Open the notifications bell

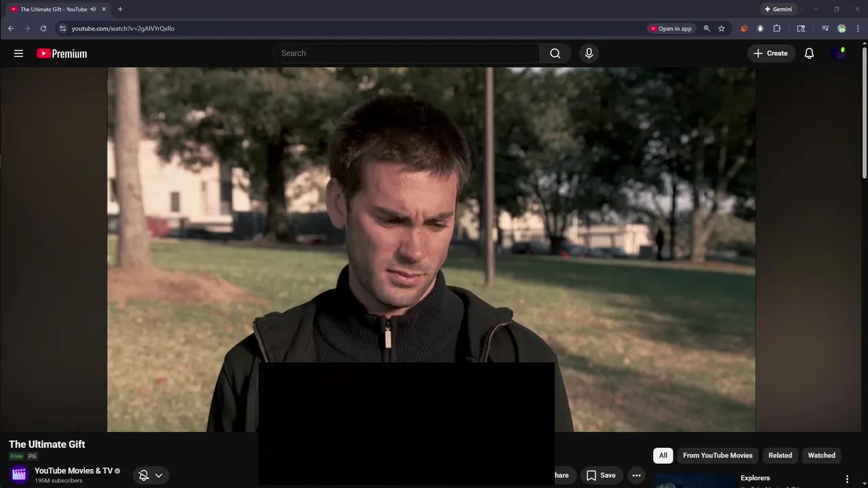tap(809, 54)
